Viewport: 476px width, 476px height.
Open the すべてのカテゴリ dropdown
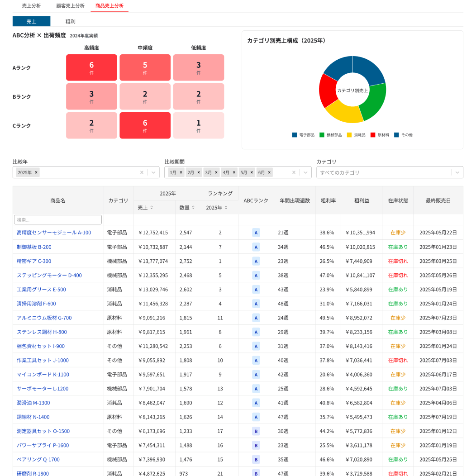click(x=390, y=172)
